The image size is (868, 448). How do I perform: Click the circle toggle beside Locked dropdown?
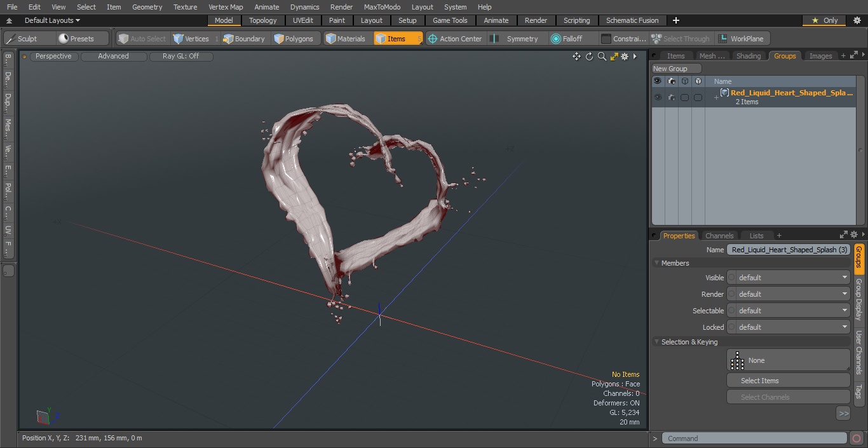click(731, 327)
